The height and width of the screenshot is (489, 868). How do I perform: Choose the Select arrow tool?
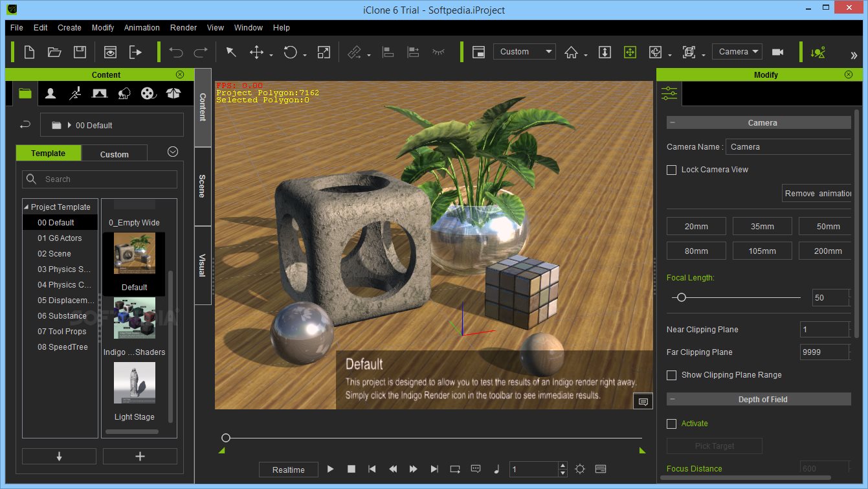click(x=231, y=52)
